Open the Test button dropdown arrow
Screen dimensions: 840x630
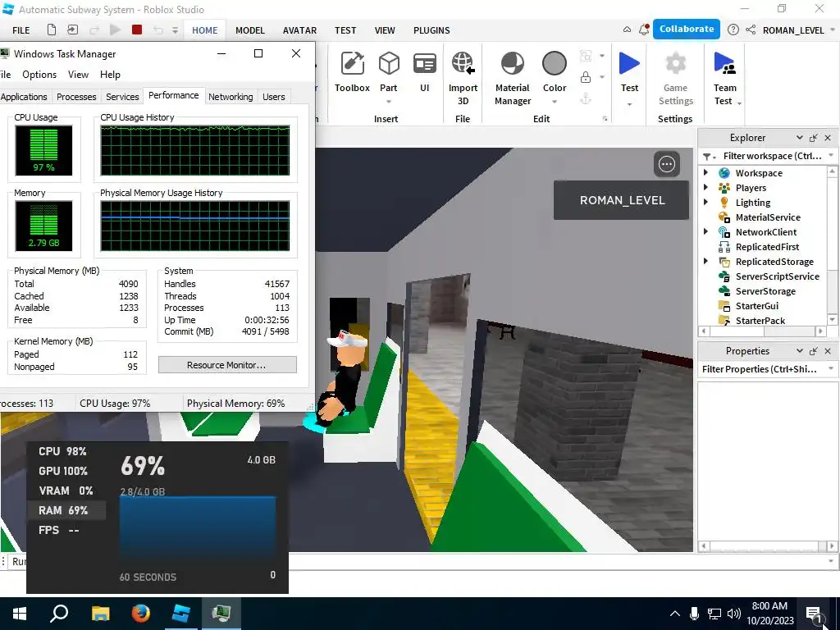click(629, 104)
